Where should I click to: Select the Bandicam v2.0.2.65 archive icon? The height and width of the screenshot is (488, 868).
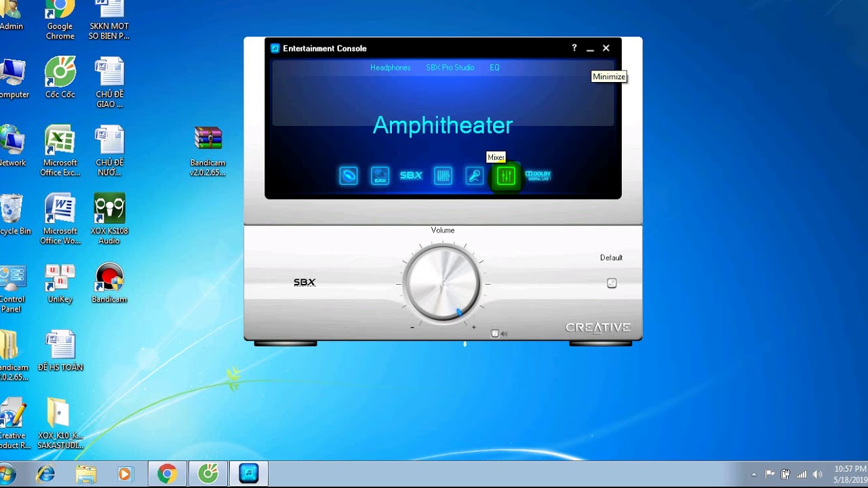click(x=208, y=152)
